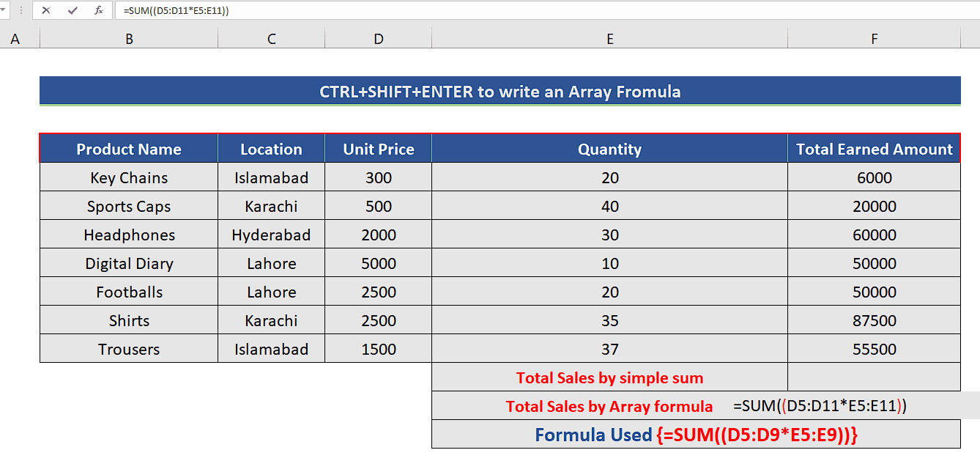Select the quantity cell containing 37
The width and height of the screenshot is (980, 461).
click(609, 348)
